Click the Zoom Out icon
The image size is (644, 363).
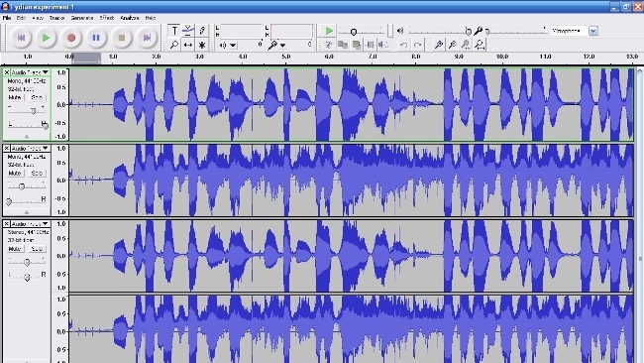point(452,45)
